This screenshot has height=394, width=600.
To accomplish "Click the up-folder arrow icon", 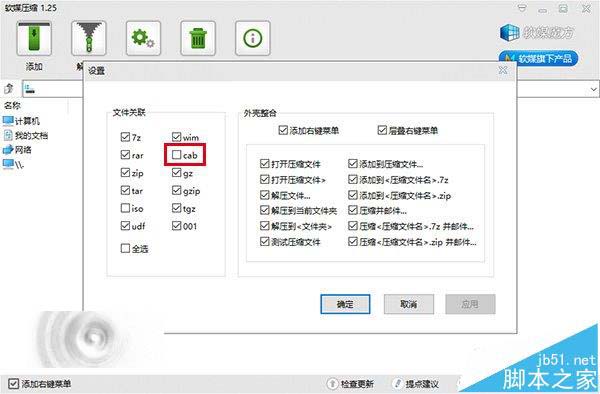I will (8, 89).
